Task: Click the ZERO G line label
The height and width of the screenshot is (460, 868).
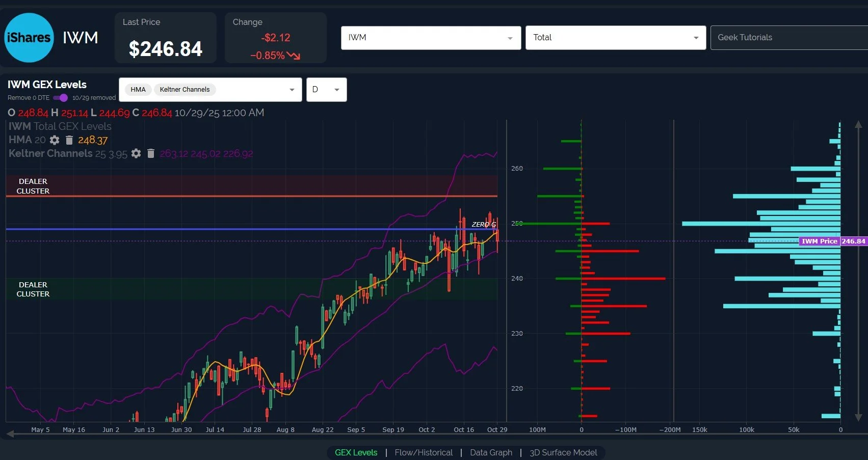Action: (x=484, y=224)
